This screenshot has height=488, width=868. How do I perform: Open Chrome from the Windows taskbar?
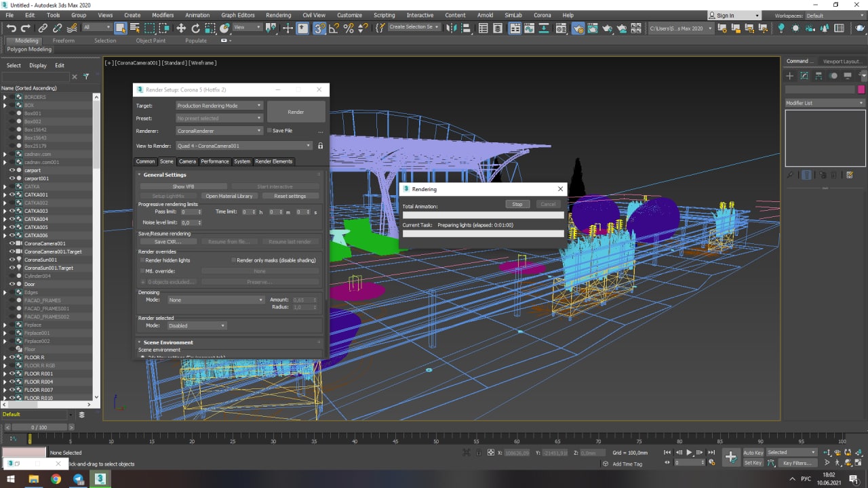(x=56, y=479)
